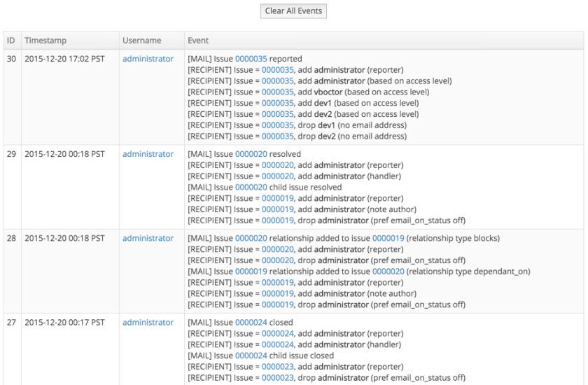The width and height of the screenshot is (588, 385).
Task: Open 0000023 link on 'add administrator (reporter)' line
Action: tap(277, 367)
